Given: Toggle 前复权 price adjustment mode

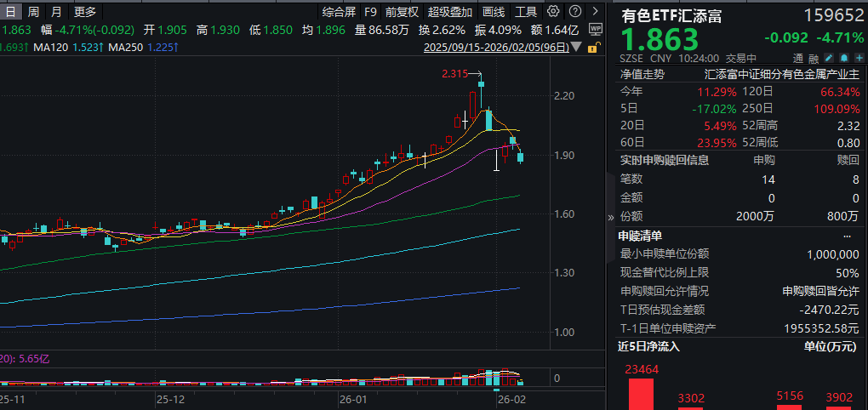Looking at the screenshot, I should coord(402,12).
